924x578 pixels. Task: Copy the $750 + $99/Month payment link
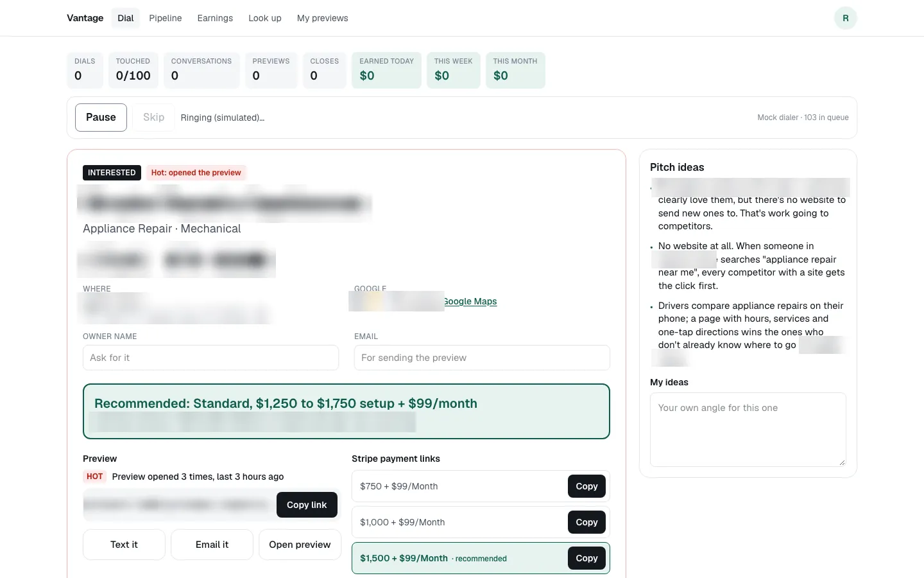pyautogui.click(x=586, y=486)
